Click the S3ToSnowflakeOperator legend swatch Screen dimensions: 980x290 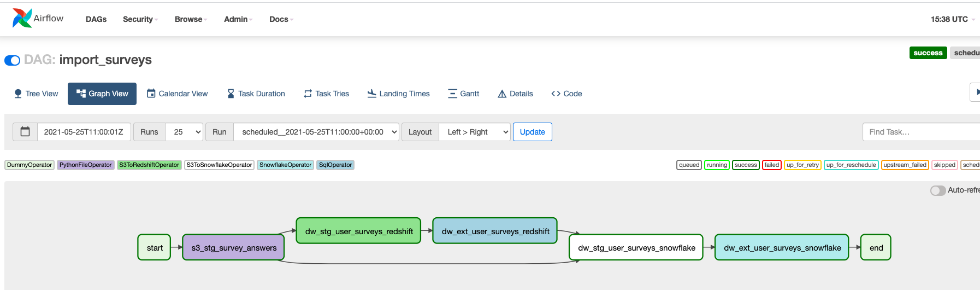[x=219, y=165]
